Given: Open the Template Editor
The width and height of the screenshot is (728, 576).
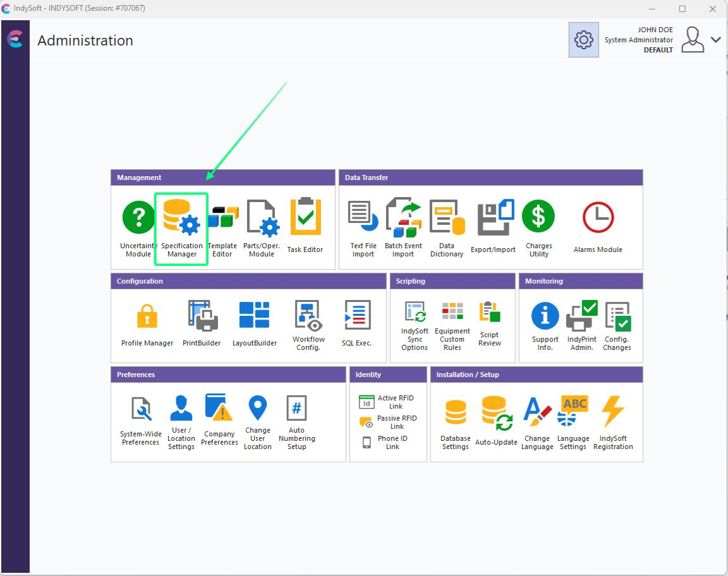Looking at the screenshot, I should (222, 229).
